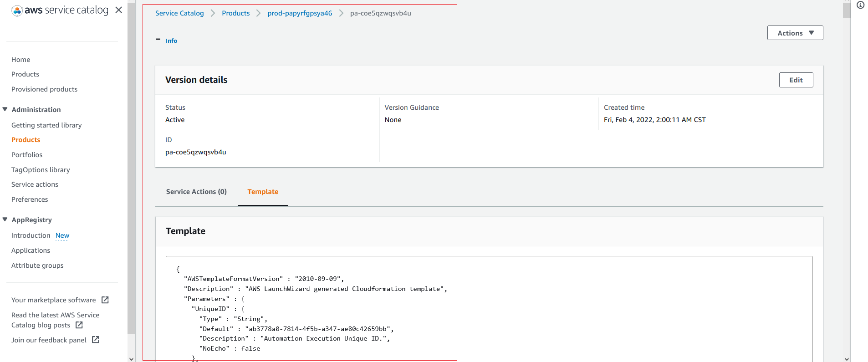The image size is (868, 362).
Task: Click the AWS Service Catalog logo
Action: point(60,10)
